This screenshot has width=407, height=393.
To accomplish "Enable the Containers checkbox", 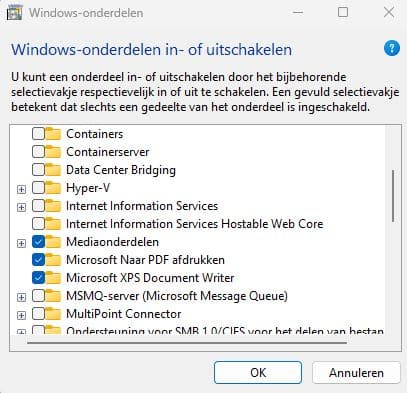I will (x=38, y=134).
